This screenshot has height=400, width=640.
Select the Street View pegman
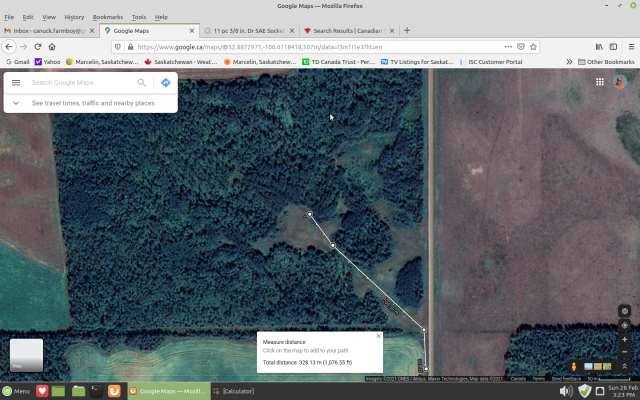[574, 366]
